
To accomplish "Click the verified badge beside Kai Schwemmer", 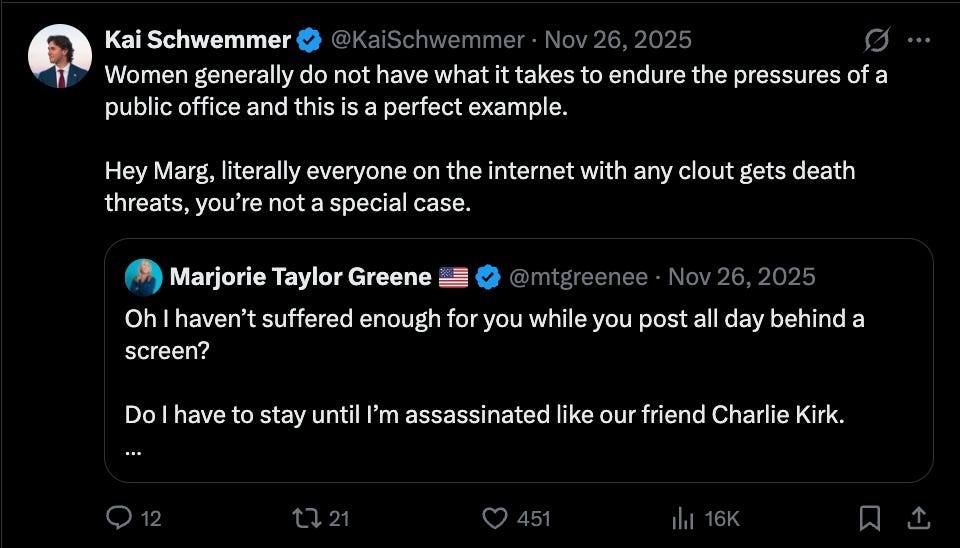I will 310,41.
